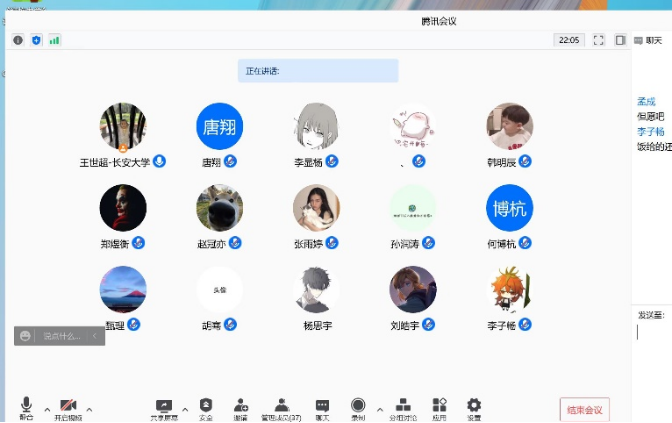The width and height of the screenshot is (672, 423).
Task: Collapse the quick chat input bar arrow
Action: click(x=95, y=337)
